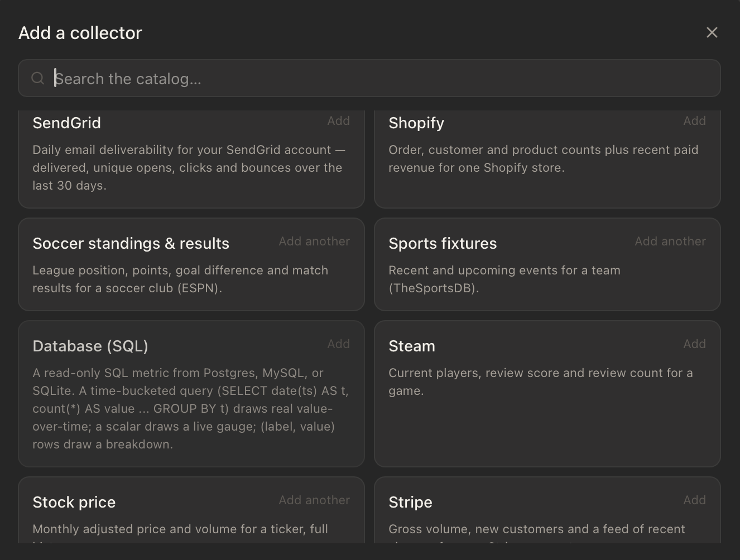Select the Shopify card title
The image size is (740, 560).
pos(416,123)
